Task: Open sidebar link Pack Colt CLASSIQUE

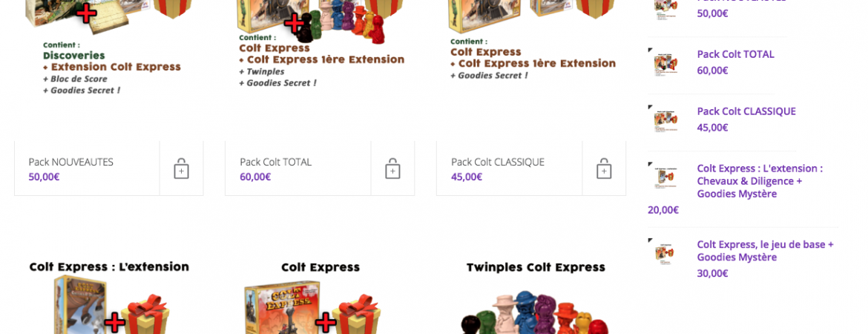Action: point(746,111)
